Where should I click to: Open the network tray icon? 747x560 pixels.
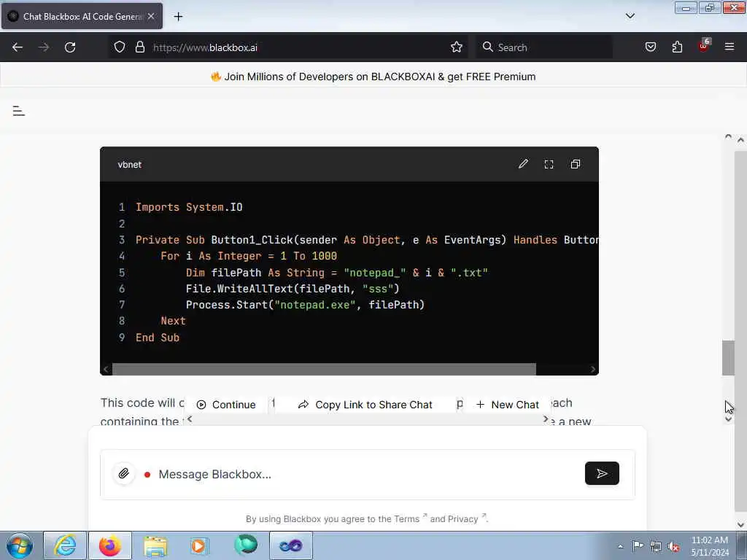tap(656, 546)
